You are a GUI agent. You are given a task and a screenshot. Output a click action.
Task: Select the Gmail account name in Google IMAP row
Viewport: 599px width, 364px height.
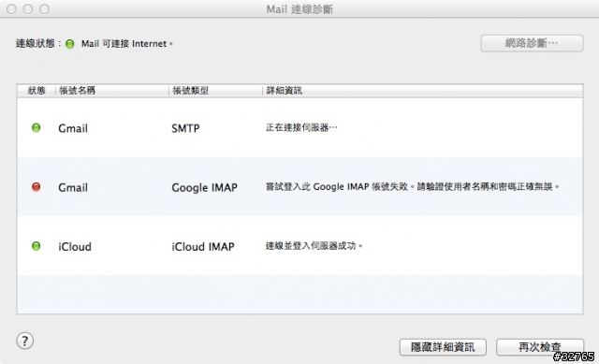click(73, 187)
